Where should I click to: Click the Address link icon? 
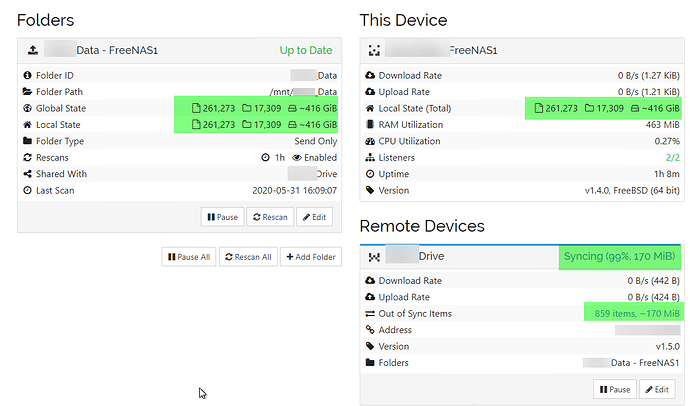(x=370, y=329)
